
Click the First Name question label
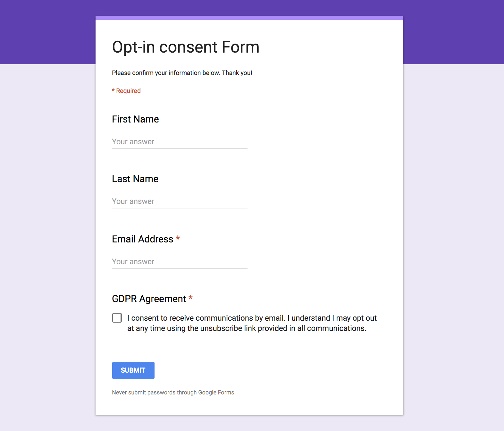tap(135, 119)
